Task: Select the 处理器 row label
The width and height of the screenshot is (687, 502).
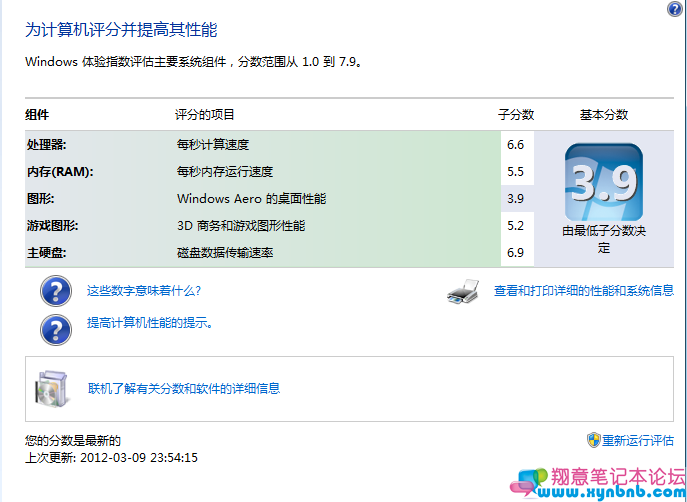Action: [46, 145]
